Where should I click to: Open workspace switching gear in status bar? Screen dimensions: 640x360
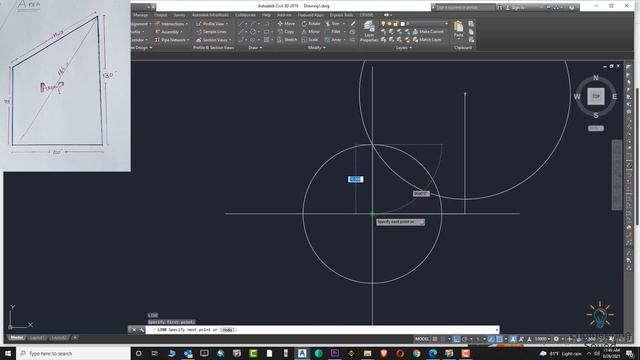tap(556, 339)
